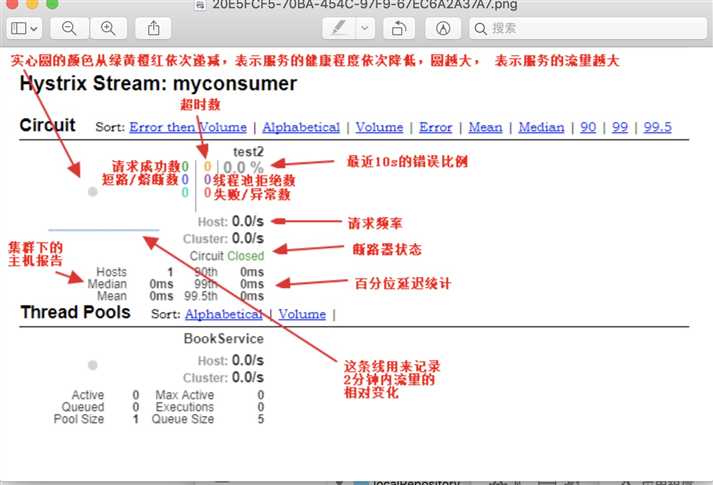
Task: Select the highlight pen tool
Action: 338,29
